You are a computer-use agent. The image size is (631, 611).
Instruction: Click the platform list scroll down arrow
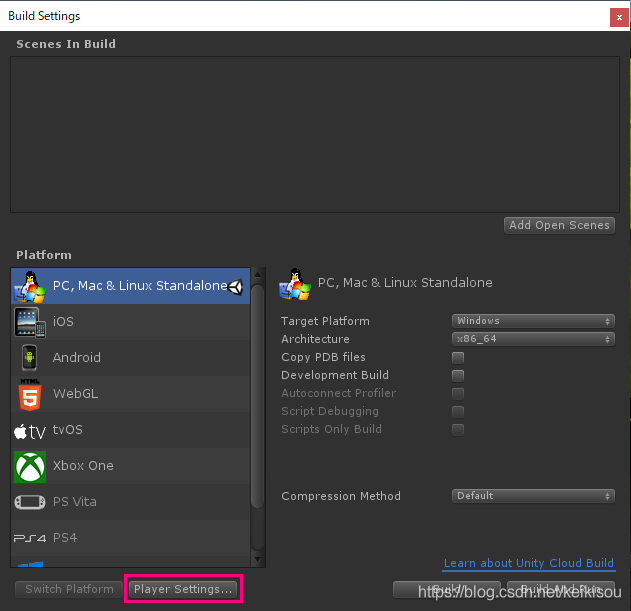258,560
